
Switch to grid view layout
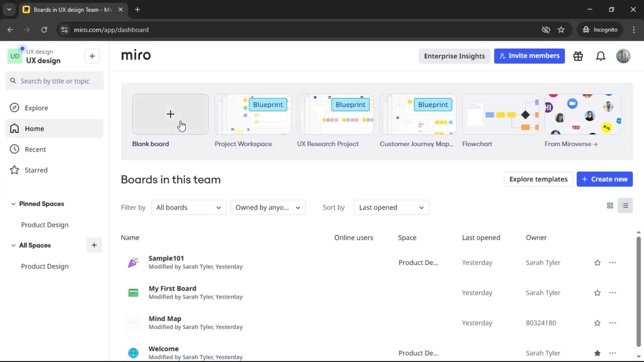610,206
